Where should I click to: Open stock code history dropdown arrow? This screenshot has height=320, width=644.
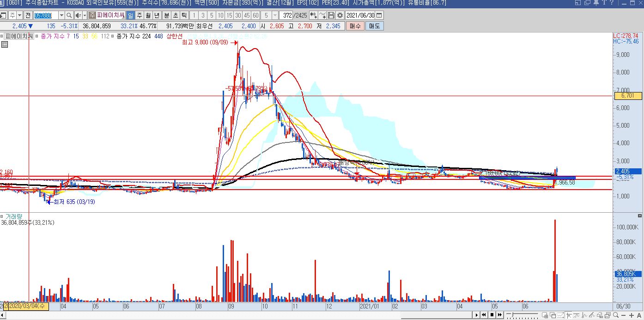61,15
